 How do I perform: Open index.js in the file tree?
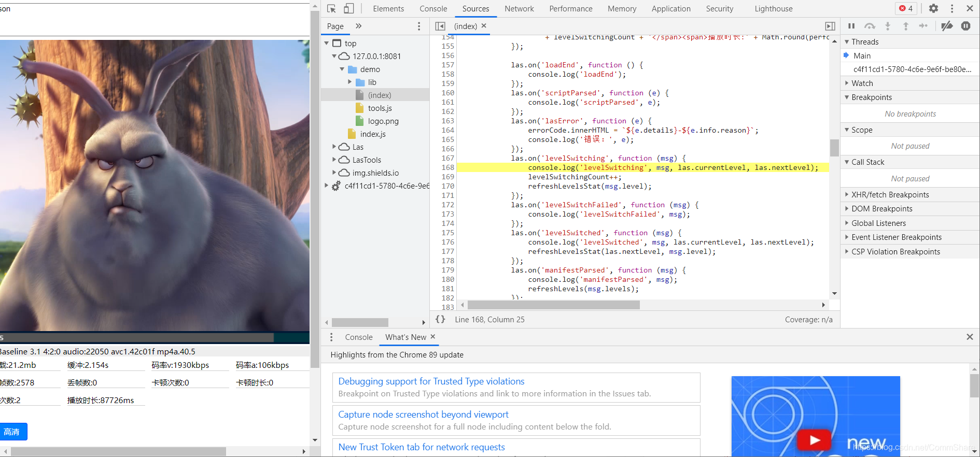(x=373, y=134)
